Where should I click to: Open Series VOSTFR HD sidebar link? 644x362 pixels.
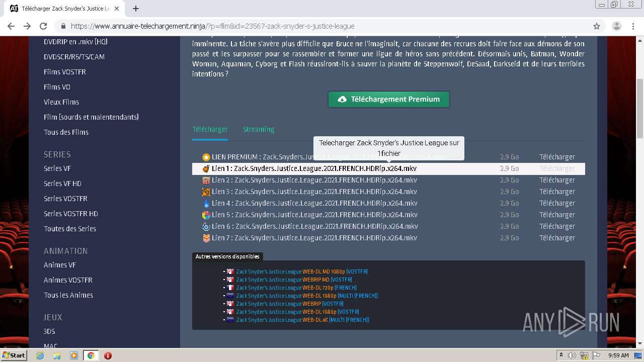[x=71, y=214]
